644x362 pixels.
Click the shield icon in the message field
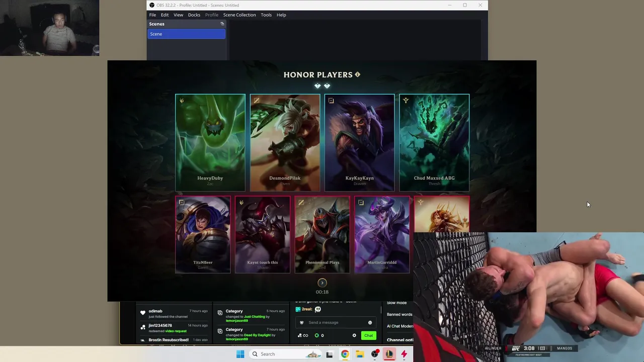pyautogui.click(x=302, y=323)
